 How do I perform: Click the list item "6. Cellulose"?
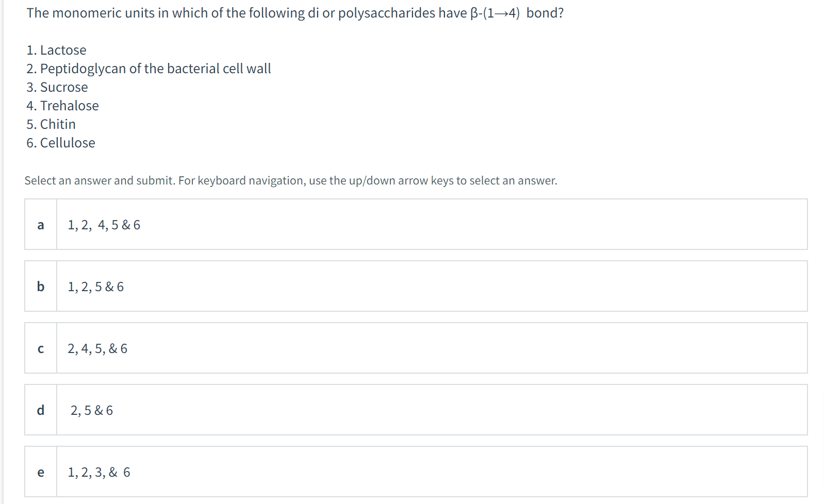click(61, 143)
